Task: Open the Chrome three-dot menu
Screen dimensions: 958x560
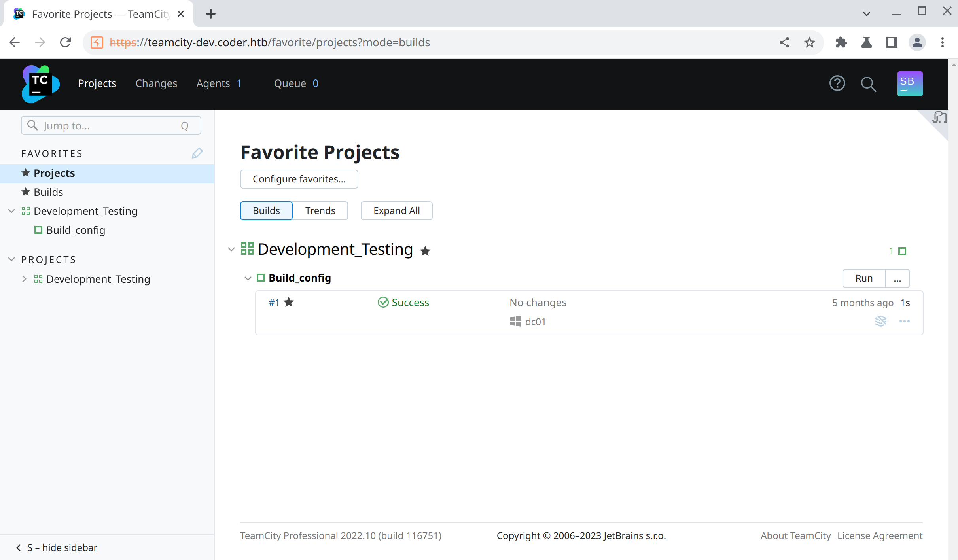Action: click(x=943, y=42)
